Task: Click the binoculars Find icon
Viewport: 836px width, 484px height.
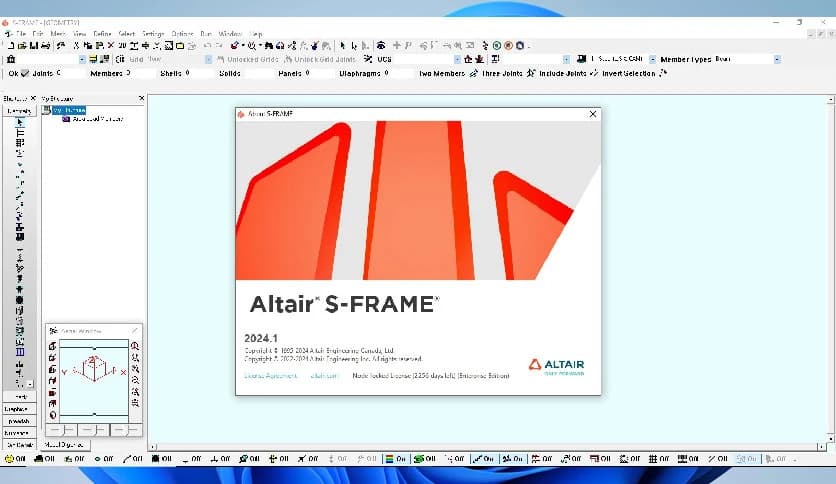Action: click(269, 46)
